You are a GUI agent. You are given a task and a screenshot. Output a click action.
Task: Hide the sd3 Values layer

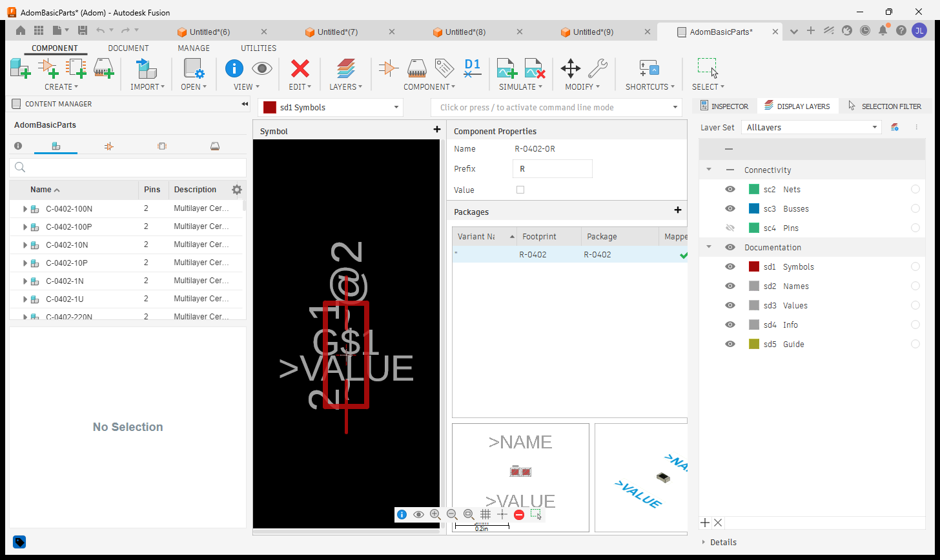pyautogui.click(x=730, y=305)
